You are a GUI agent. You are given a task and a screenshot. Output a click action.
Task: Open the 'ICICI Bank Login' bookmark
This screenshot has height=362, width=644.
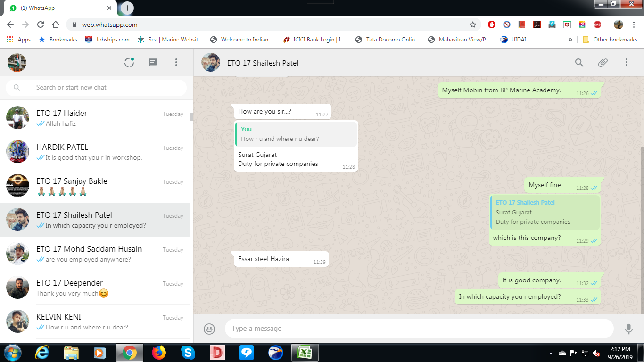point(314,40)
